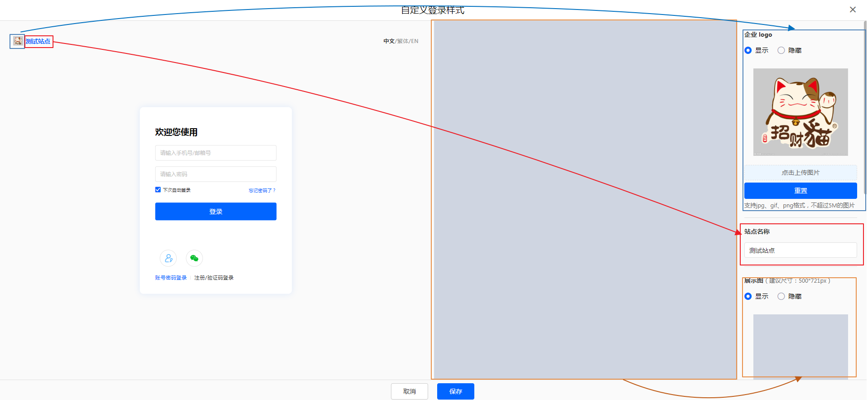The image size is (868, 400).
Task: Close the custom login style dialog
Action: [x=852, y=10]
